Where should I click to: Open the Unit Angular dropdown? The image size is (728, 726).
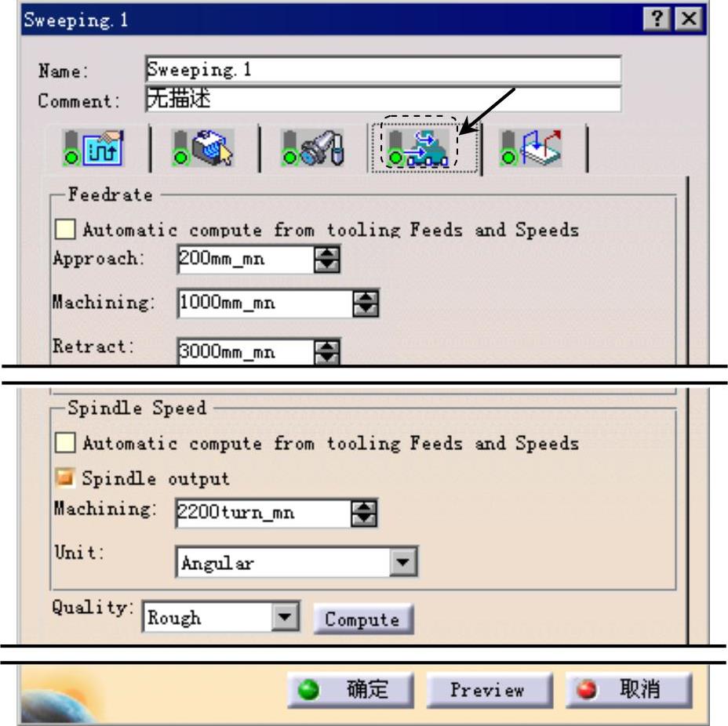click(x=402, y=562)
